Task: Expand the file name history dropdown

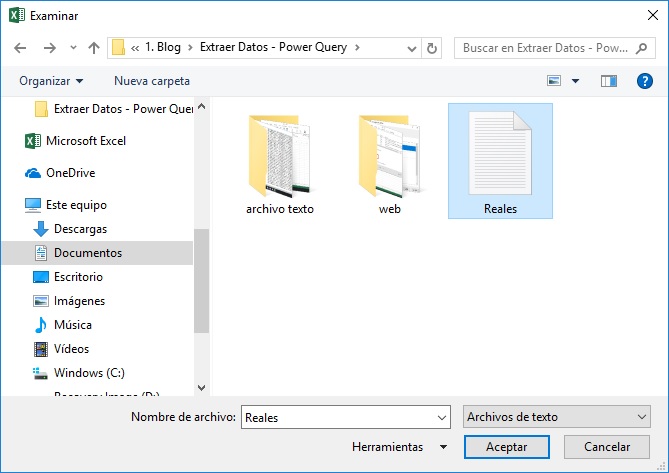Action: click(x=442, y=418)
